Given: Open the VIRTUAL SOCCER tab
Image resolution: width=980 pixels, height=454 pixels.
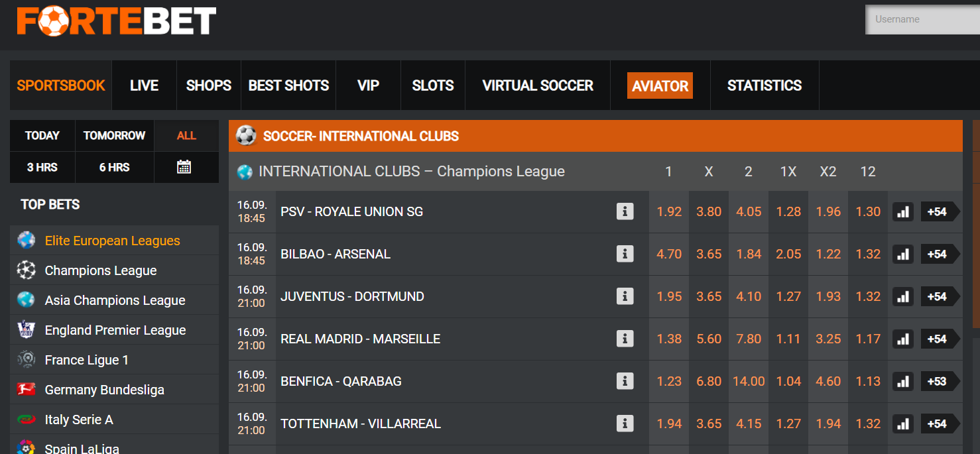Looking at the screenshot, I should point(538,85).
